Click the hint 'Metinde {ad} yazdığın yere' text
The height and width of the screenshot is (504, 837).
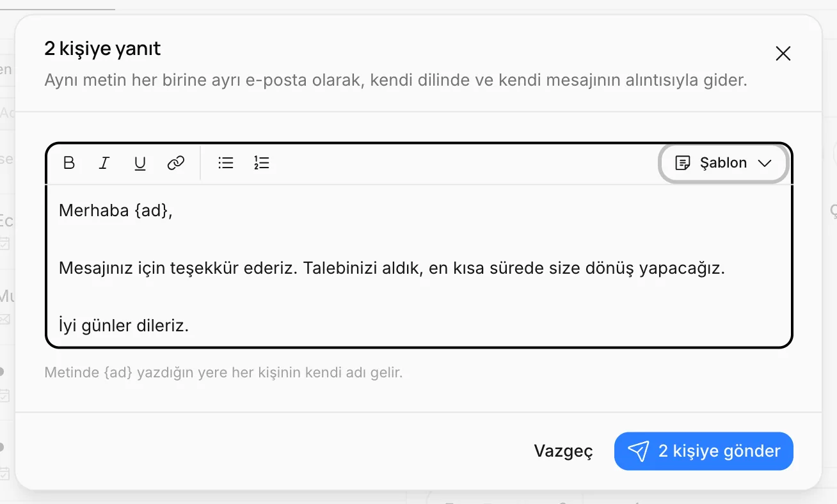point(223,372)
